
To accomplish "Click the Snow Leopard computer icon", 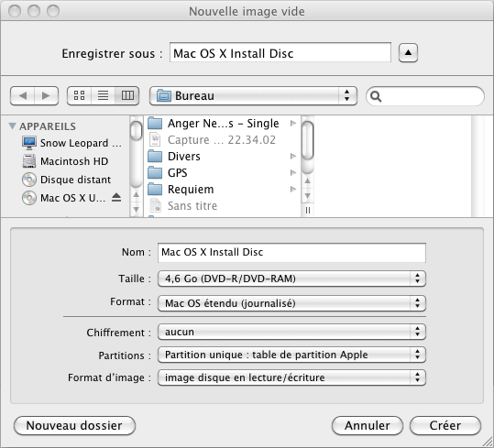I will (x=29, y=143).
